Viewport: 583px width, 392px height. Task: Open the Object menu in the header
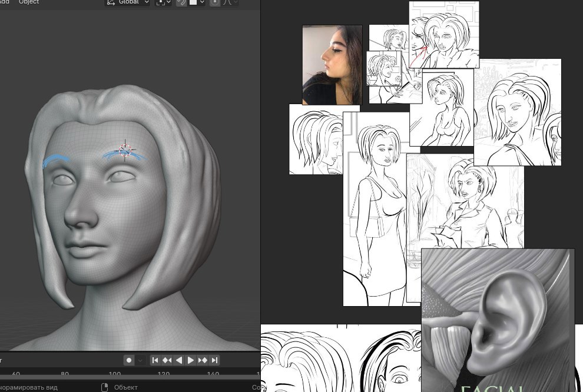(x=29, y=2)
